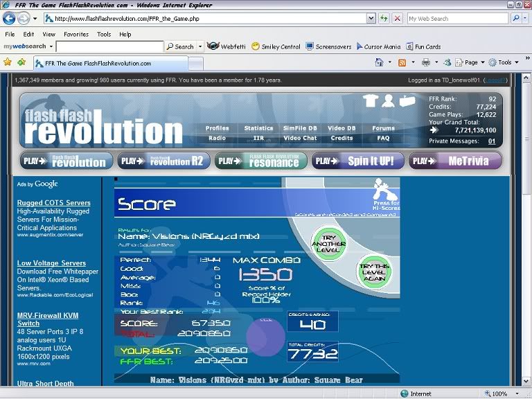The height and width of the screenshot is (399, 532).
Task: Click the Print icon in command bar
Action: pyautogui.click(x=426, y=62)
